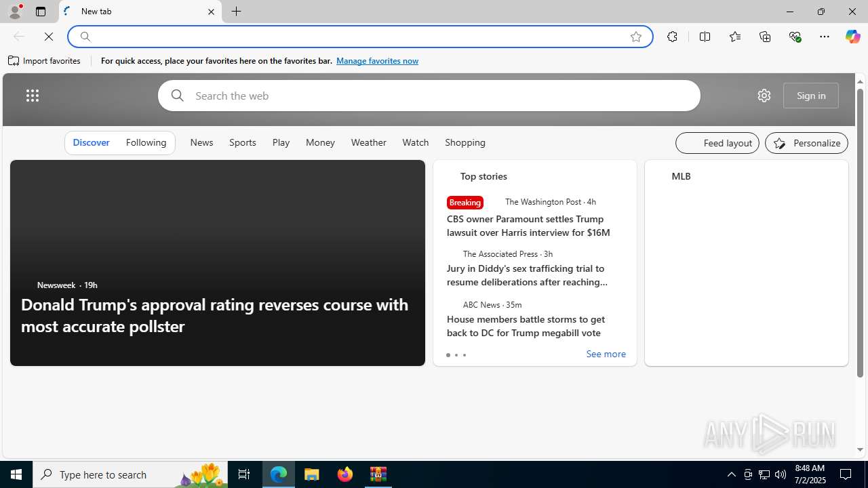868x488 pixels.
Task: Open the notification center
Action: [x=846, y=474]
